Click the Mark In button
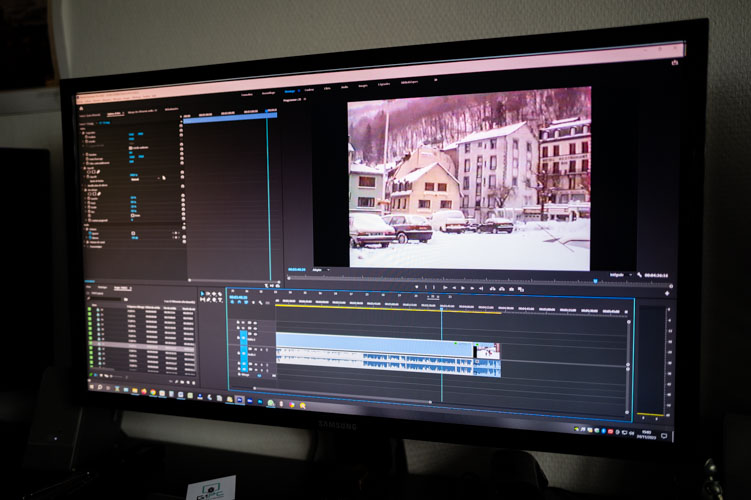The image size is (751, 500). tap(426, 287)
